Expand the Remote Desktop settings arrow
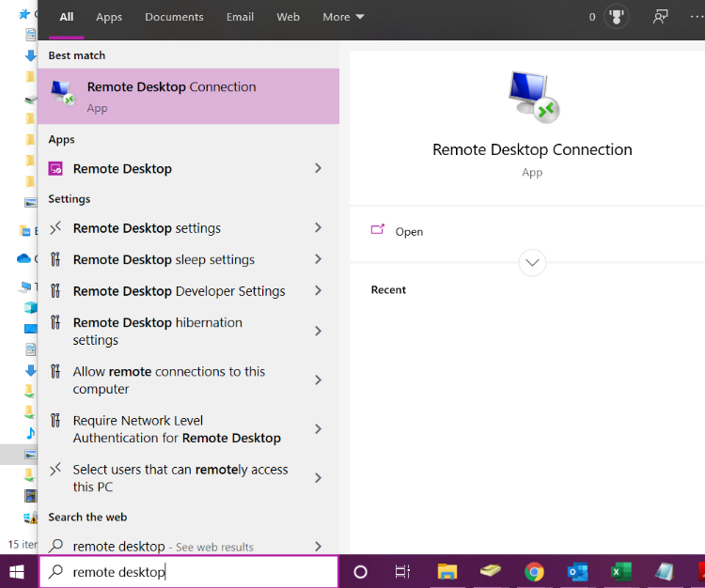 319,227
